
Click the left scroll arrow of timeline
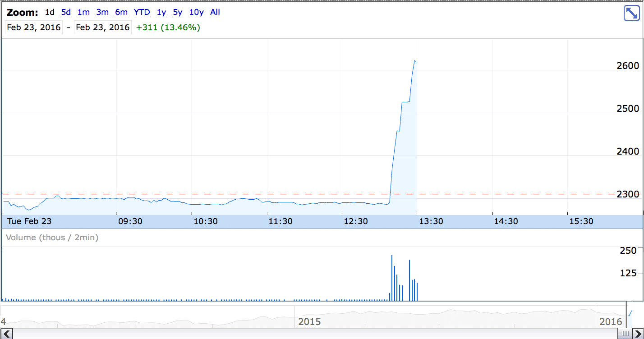point(7,334)
